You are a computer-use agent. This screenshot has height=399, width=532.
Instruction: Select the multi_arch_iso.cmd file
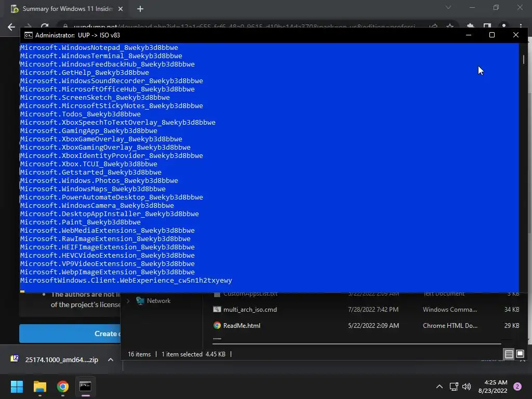[250, 310]
